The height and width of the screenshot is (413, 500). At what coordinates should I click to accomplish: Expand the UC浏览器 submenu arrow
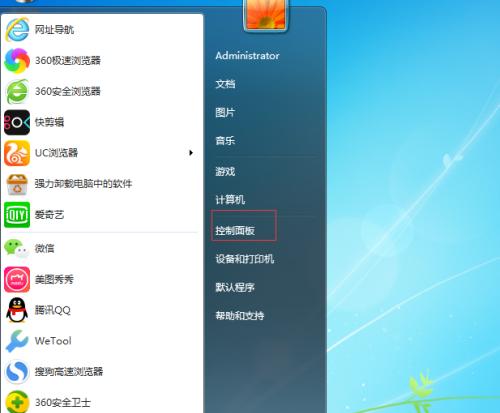tap(191, 153)
